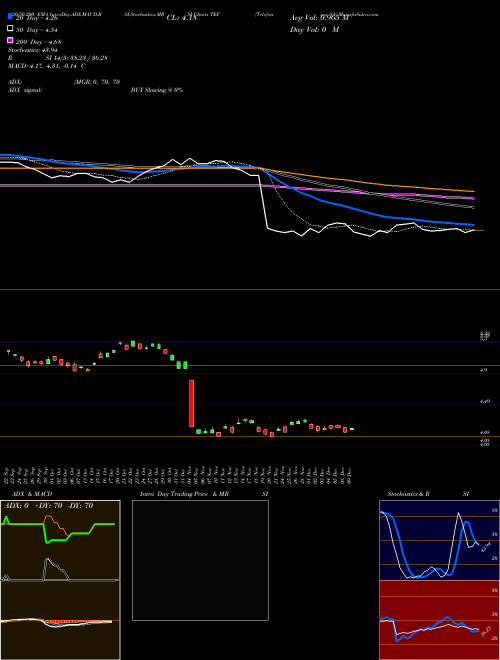The width and height of the screenshot is (500, 660).
Task: Click the '(MGR) 0, 70, 70' ADX values
Action: click(97, 82)
